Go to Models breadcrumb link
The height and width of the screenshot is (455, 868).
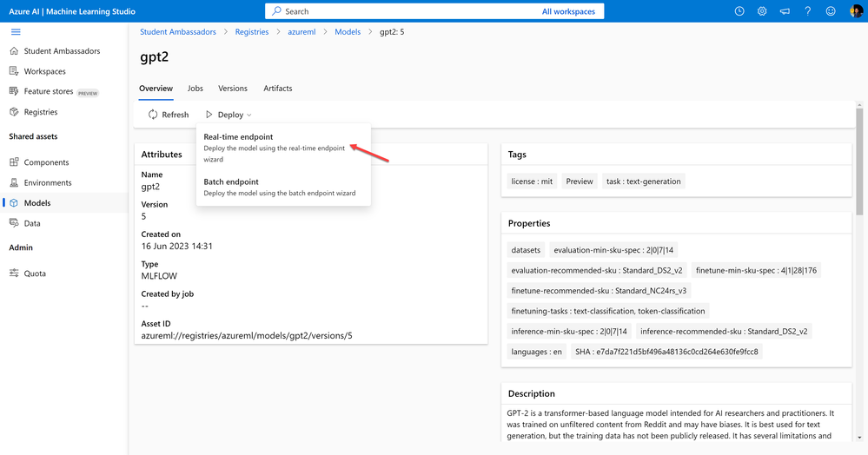[x=348, y=32]
